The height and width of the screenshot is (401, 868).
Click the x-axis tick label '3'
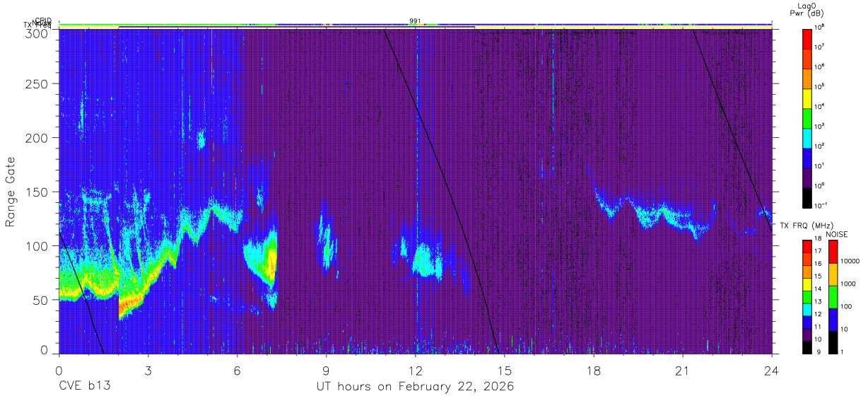(x=148, y=371)
